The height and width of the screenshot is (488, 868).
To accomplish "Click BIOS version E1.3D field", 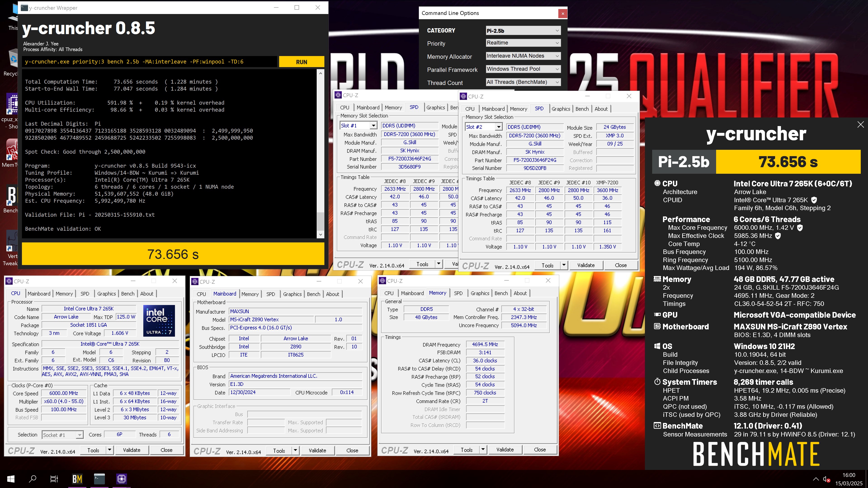I will tap(295, 384).
